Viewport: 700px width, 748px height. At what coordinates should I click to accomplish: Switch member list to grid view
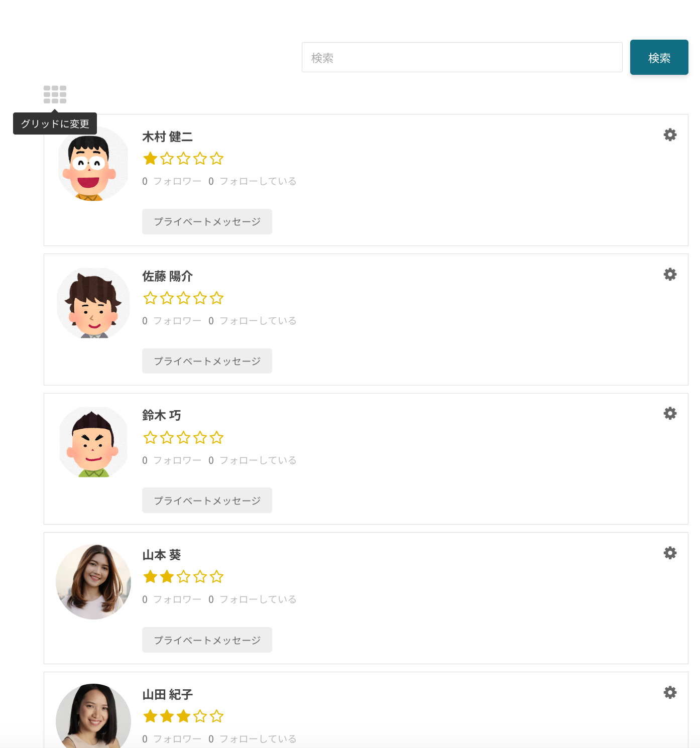(55, 94)
